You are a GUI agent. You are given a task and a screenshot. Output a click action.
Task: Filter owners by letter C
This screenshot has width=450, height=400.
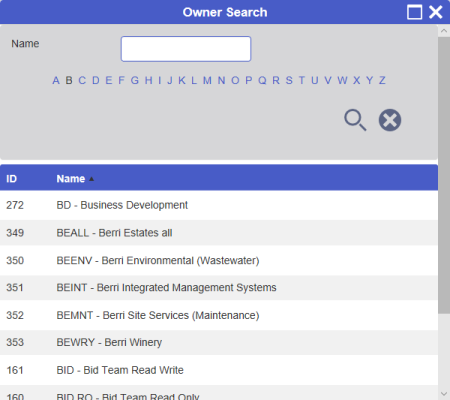(x=82, y=80)
